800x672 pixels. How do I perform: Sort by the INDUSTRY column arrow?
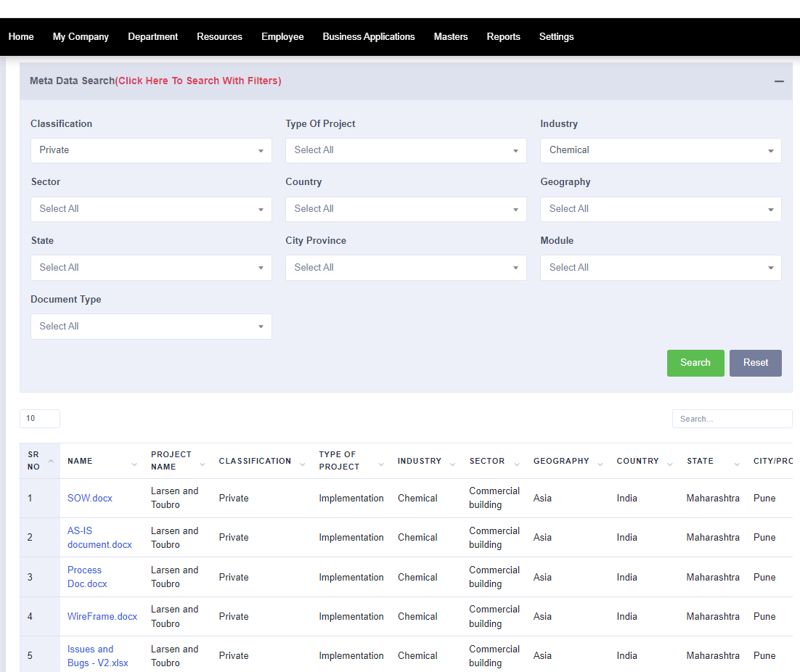click(x=452, y=463)
